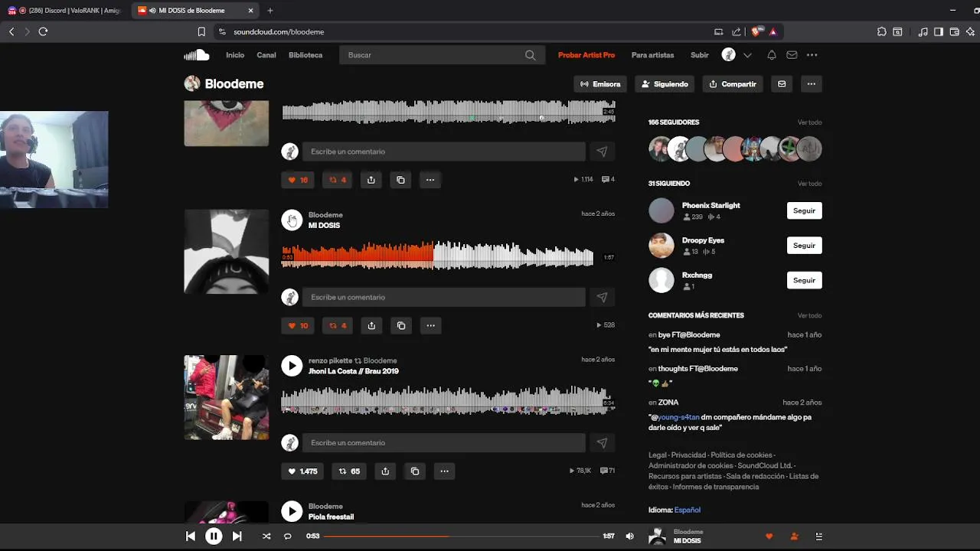980x551 pixels.
Task: Click Probar Artist Pro link
Action: coord(586,55)
